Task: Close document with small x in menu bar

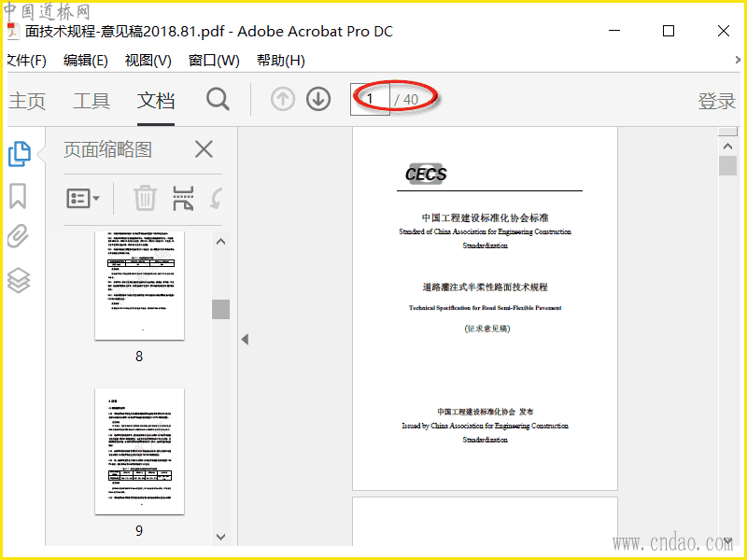Action: 738,60
